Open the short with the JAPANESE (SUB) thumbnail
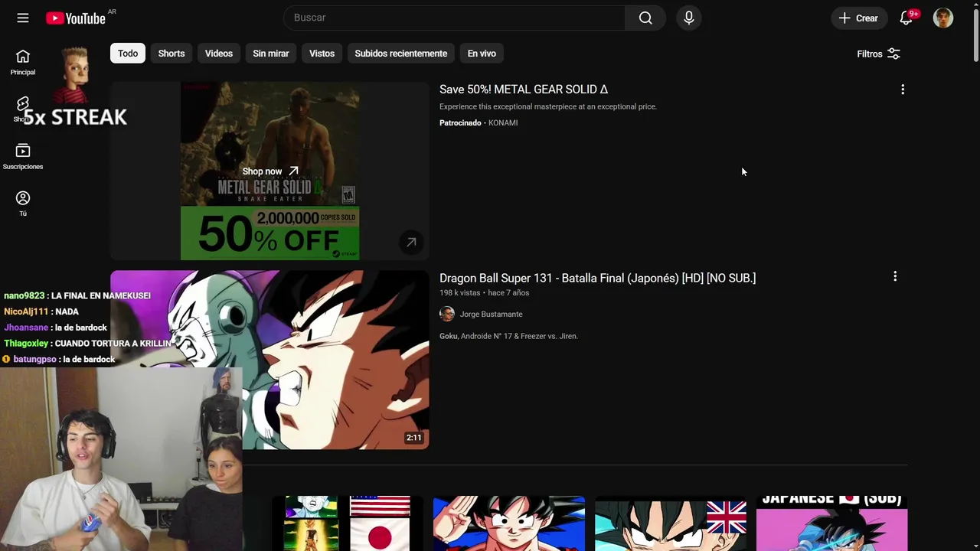The width and height of the screenshot is (980, 551). [832, 523]
